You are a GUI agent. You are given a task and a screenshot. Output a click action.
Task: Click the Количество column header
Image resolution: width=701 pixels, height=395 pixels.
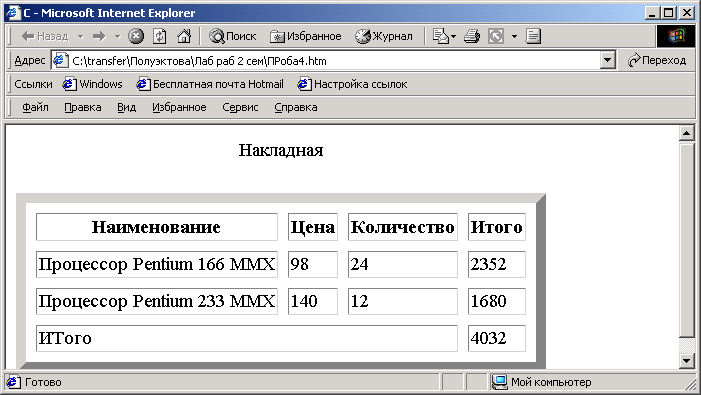[403, 227]
